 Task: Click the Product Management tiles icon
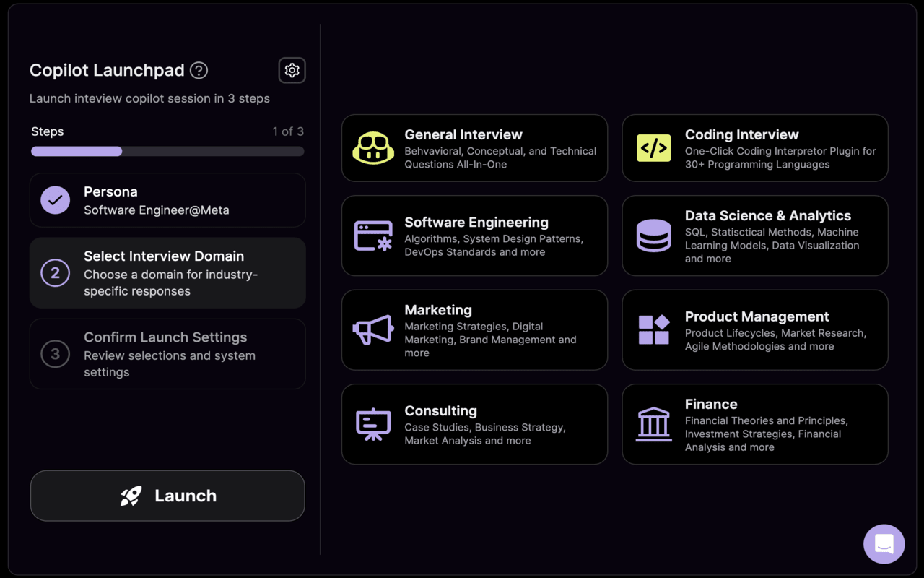click(654, 330)
